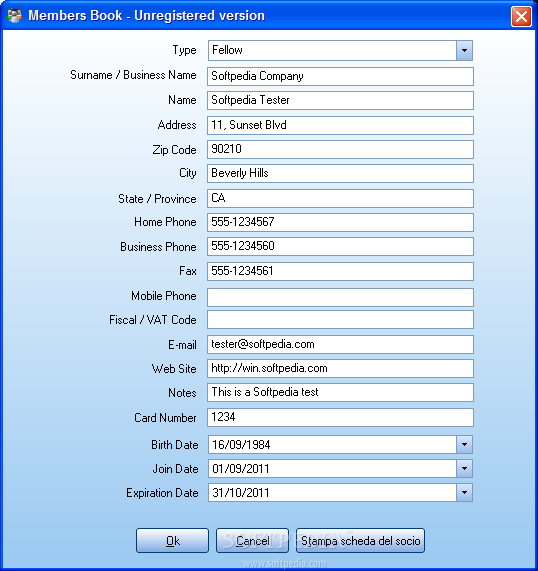Image resolution: width=538 pixels, height=571 pixels.
Task: Click the Fax label
Action: [188, 271]
